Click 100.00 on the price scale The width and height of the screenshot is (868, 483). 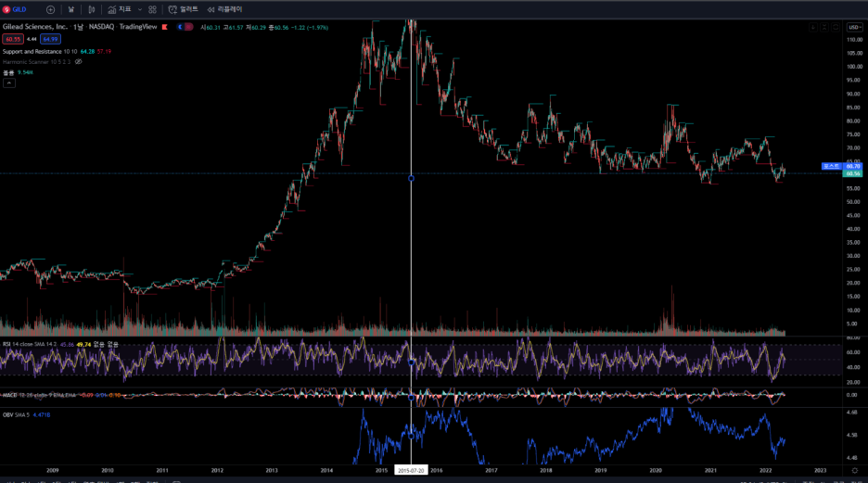click(x=854, y=67)
